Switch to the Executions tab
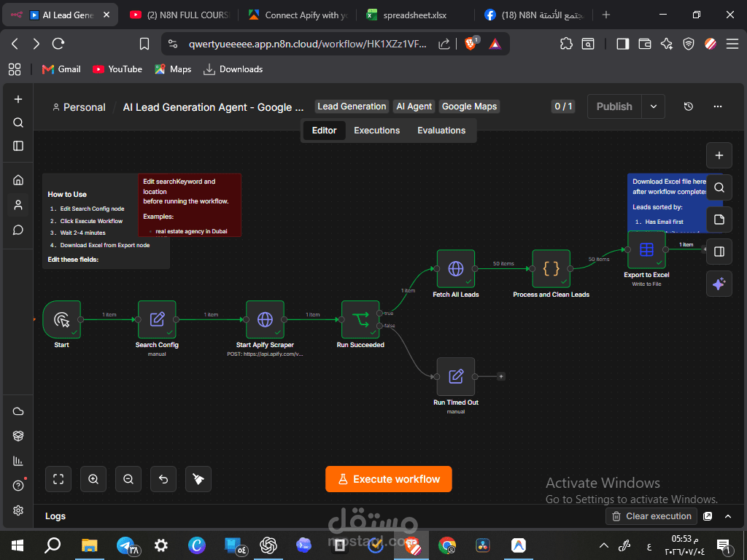This screenshot has height=560, width=747. click(x=377, y=131)
